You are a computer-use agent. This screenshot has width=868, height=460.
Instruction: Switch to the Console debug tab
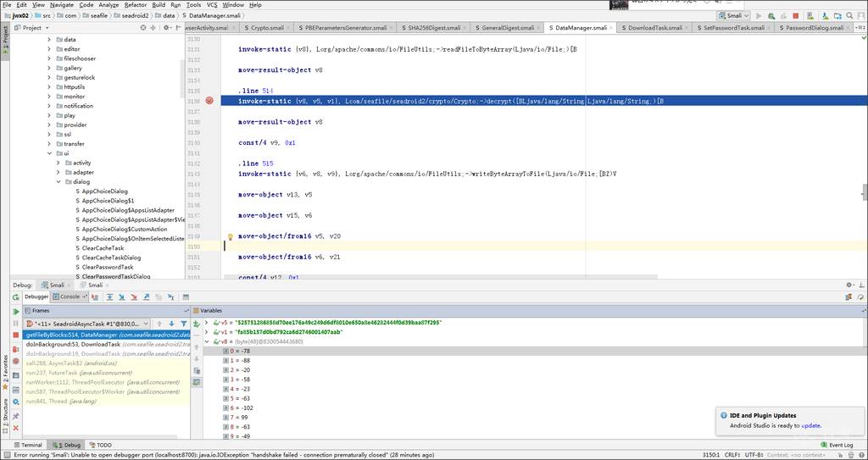click(x=70, y=297)
